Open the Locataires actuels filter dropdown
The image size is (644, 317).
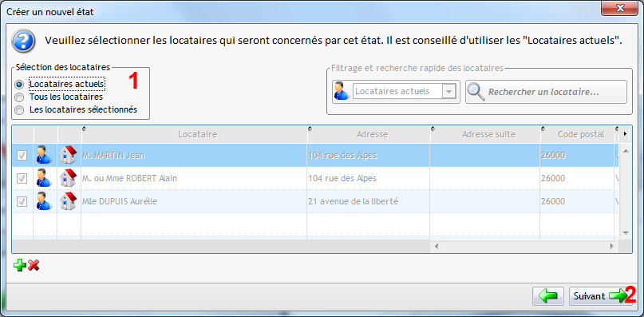click(449, 91)
